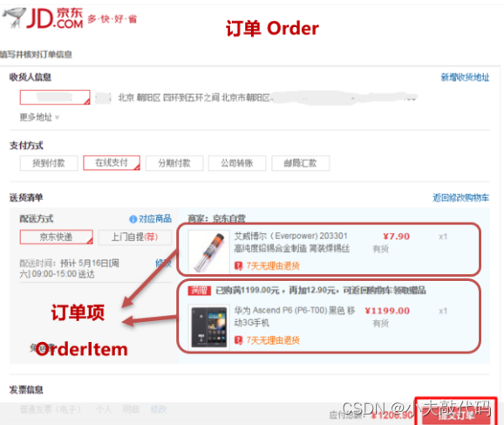
Task: Open the Everpower solder wire thumbnail
Action: coord(209,251)
